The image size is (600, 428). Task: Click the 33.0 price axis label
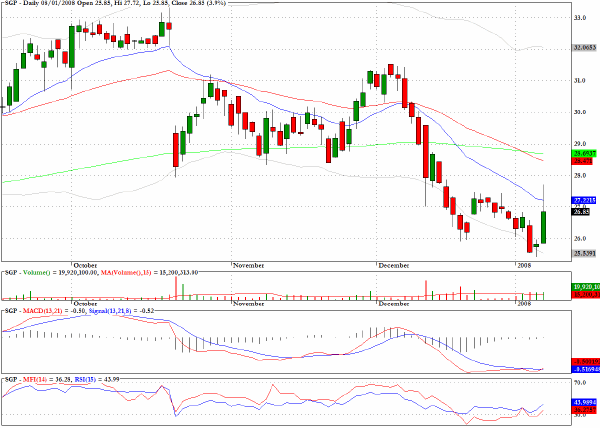579,17
